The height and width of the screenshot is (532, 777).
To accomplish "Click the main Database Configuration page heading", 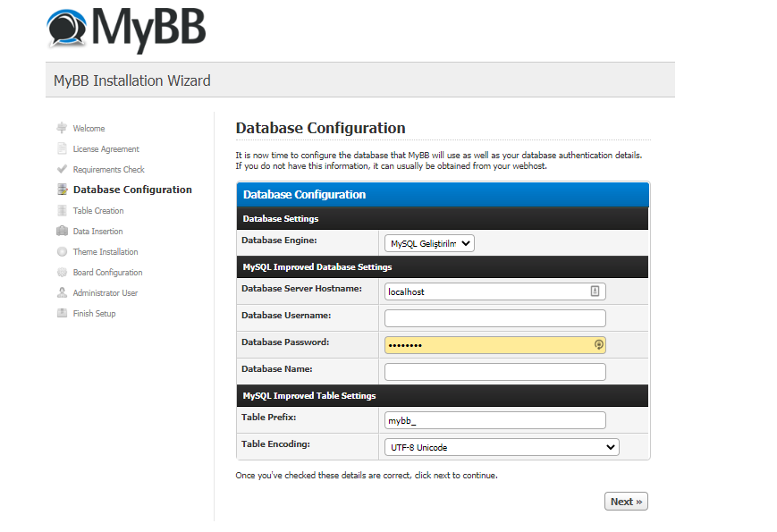I will [x=321, y=128].
